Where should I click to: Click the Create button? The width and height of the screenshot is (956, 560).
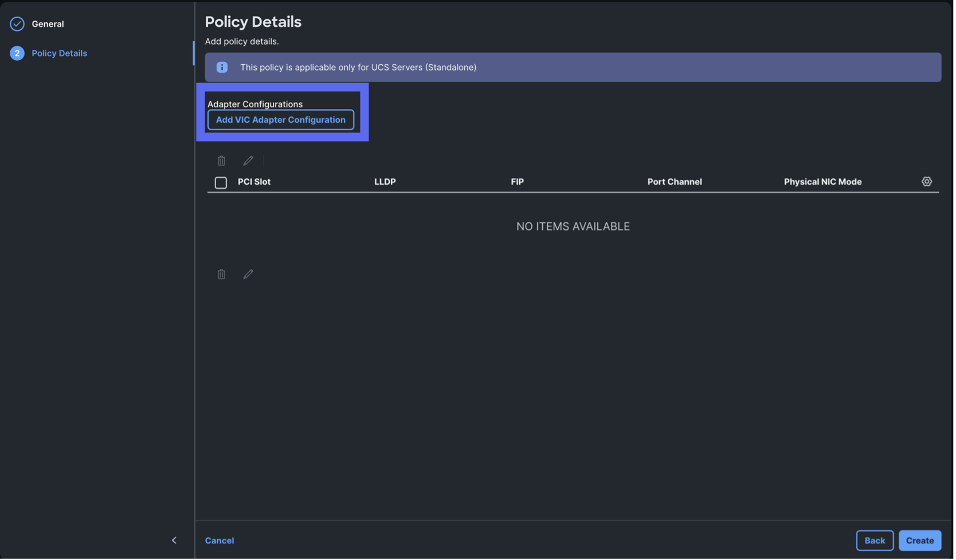pyautogui.click(x=919, y=540)
